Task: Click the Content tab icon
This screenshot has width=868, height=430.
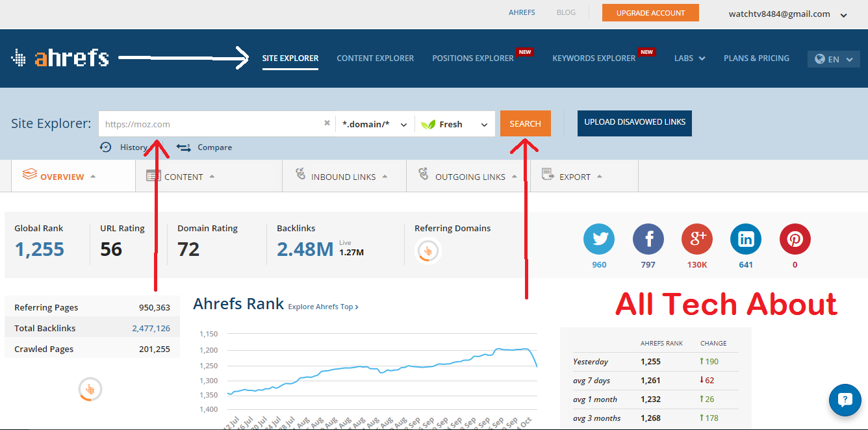Action: click(153, 175)
